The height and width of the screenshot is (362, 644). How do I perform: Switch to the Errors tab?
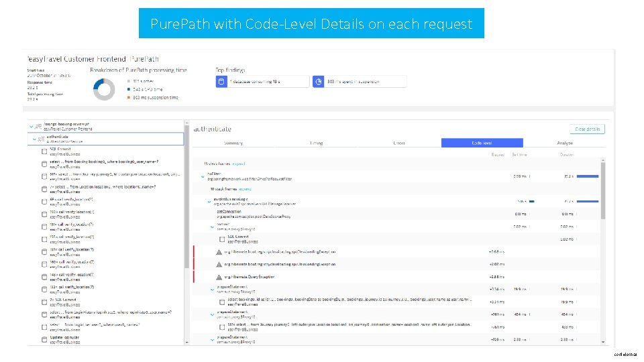click(399, 143)
